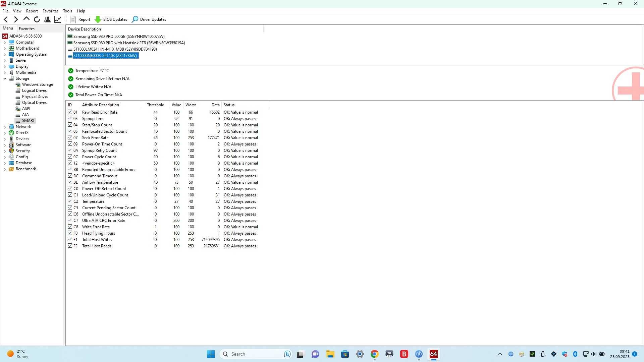Expand the Operating System tree node
The image size is (644, 362).
[x=5, y=54]
